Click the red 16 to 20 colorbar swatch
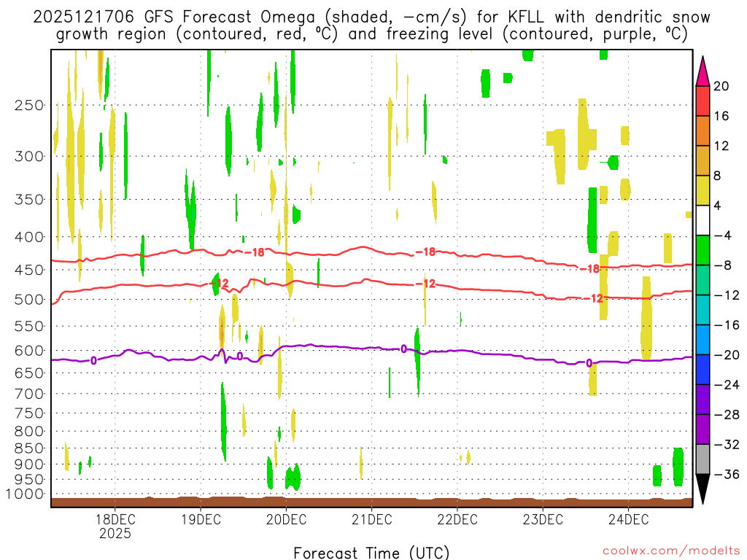 (703, 101)
